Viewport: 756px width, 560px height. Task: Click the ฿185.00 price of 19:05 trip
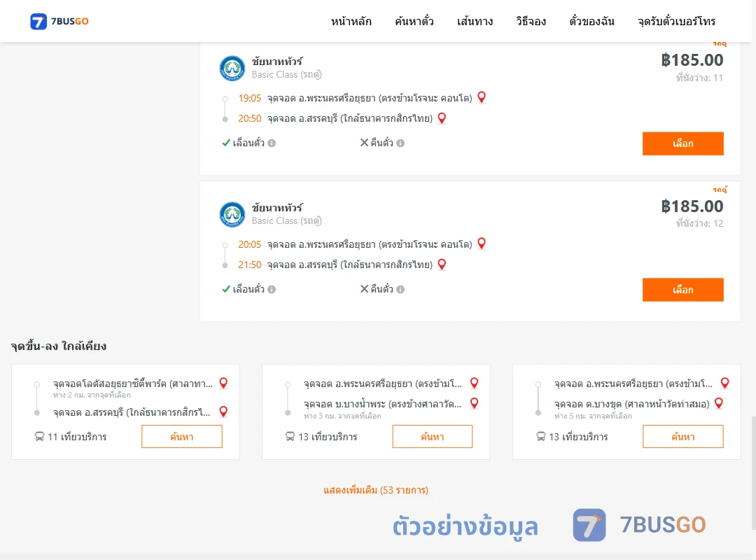click(692, 60)
